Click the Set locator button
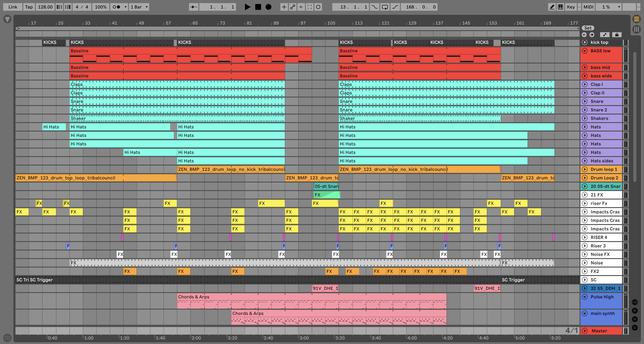 coord(588,28)
